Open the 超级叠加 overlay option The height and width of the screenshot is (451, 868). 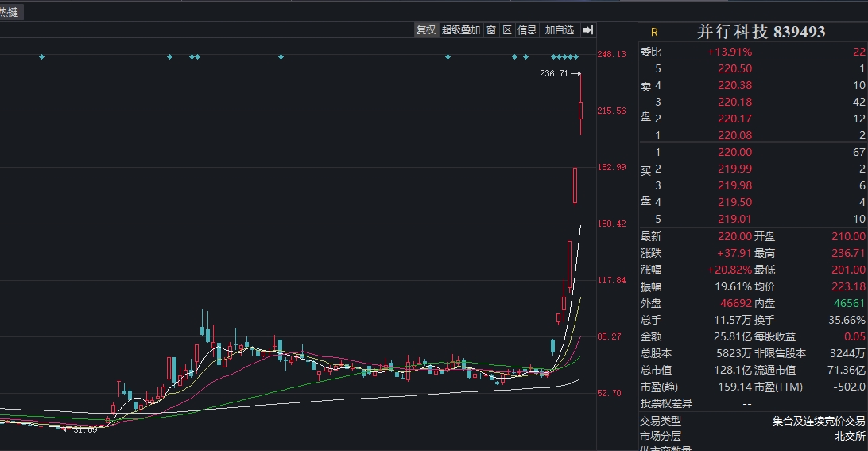[461, 30]
